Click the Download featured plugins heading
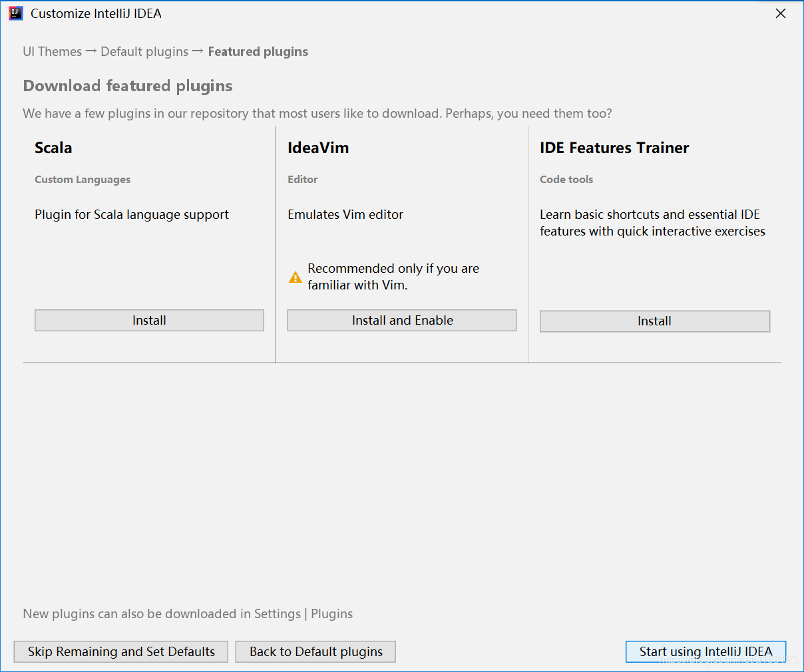 pyautogui.click(x=128, y=86)
